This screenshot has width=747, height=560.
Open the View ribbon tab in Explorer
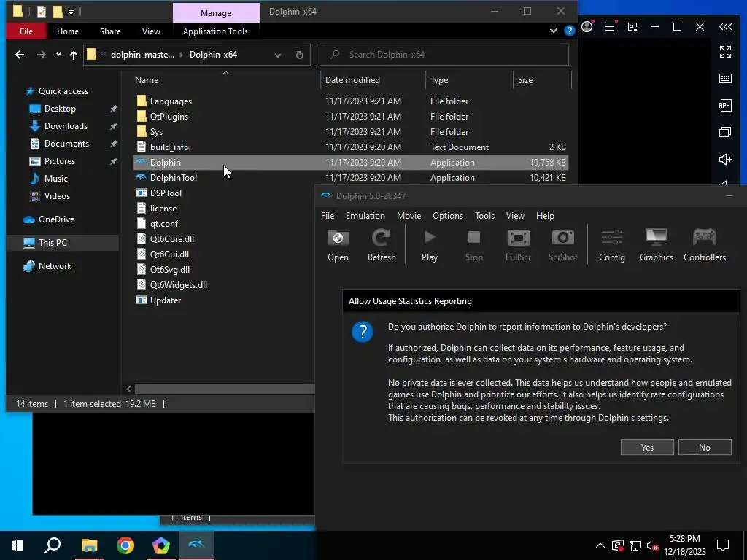[151, 31]
